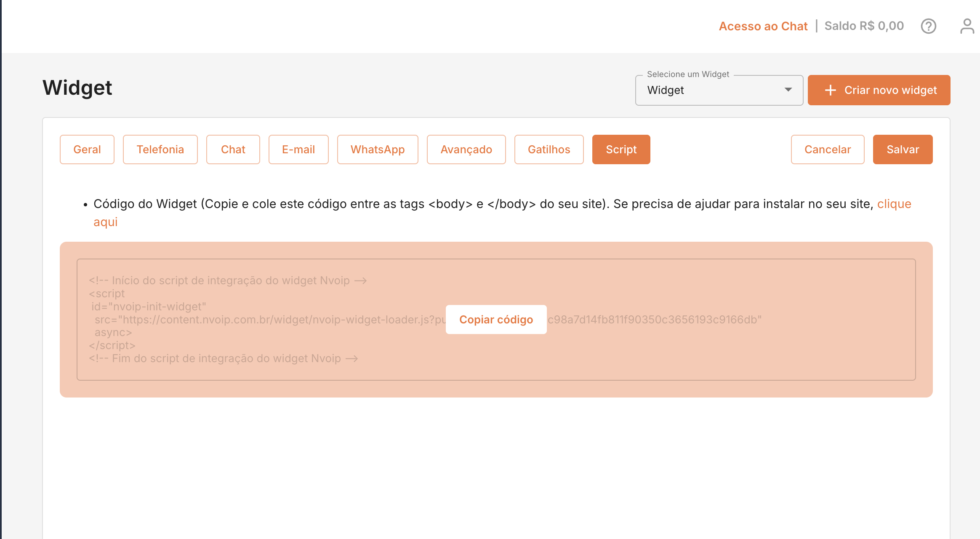This screenshot has width=980, height=539.
Task: Switch to the Avançado tab
Action: (466, 149)
